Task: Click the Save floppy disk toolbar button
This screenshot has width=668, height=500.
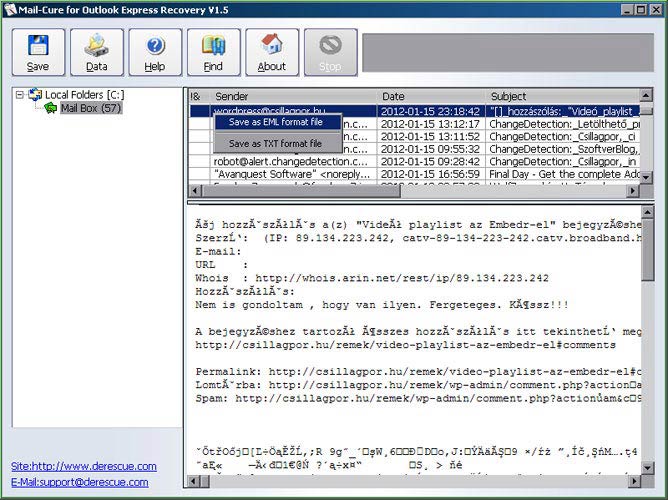Action: 38,52
